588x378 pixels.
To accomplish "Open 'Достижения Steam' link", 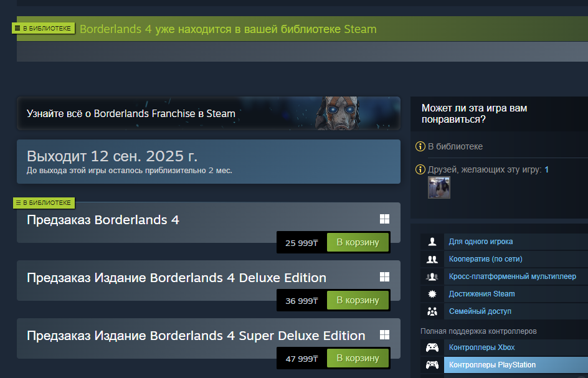I will (x=481, y=294).
